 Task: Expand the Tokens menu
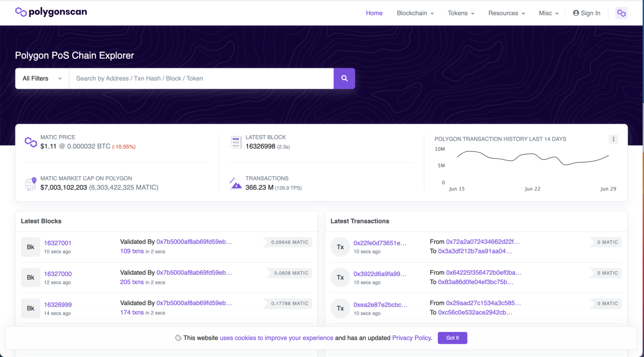(461, 13)
